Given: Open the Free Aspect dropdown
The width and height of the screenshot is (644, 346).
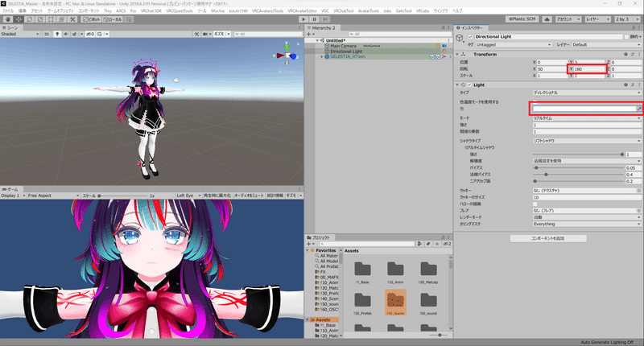Looking at the screenshot, I should (53, 196).
